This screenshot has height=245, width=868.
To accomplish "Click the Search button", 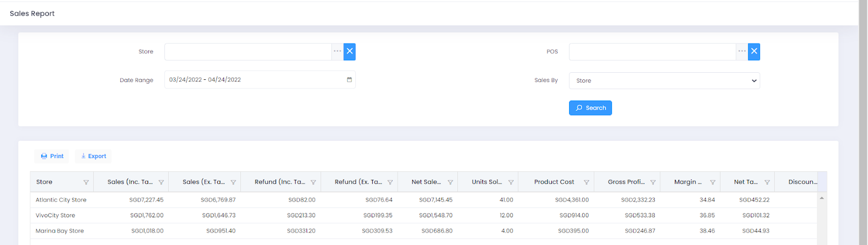I will (590, 108).
